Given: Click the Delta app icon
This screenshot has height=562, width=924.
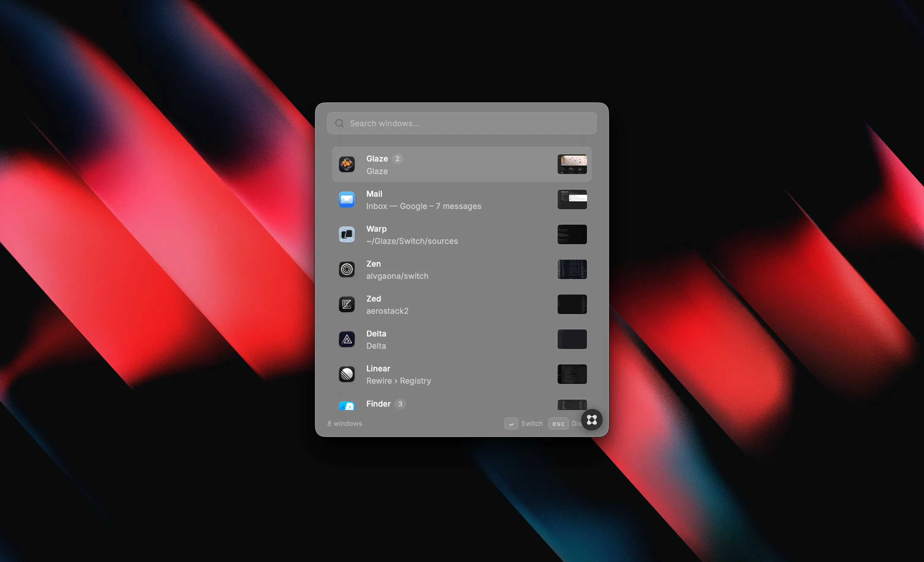Looking at the screenshot, I should point(346,339).
